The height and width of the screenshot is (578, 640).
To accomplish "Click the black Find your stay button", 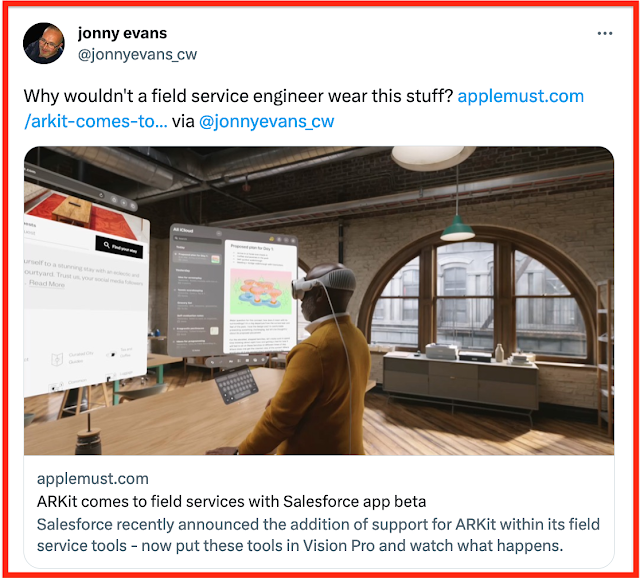I will click(x=119, y=247).
